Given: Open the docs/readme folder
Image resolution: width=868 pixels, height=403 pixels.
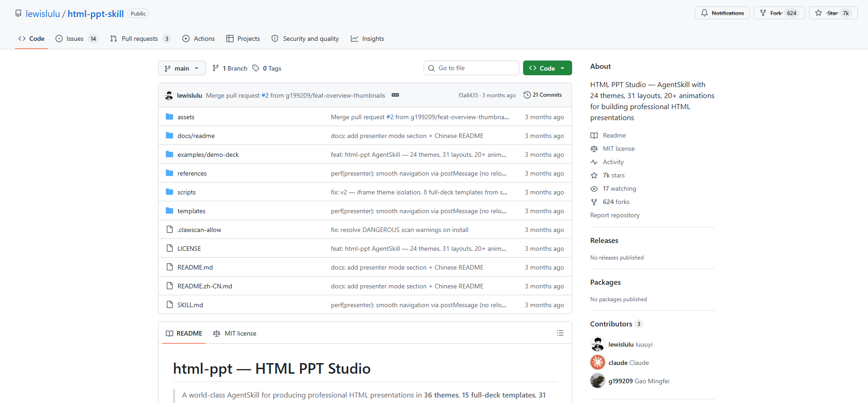Looking at the screenshot, I should tap(196, 136).
